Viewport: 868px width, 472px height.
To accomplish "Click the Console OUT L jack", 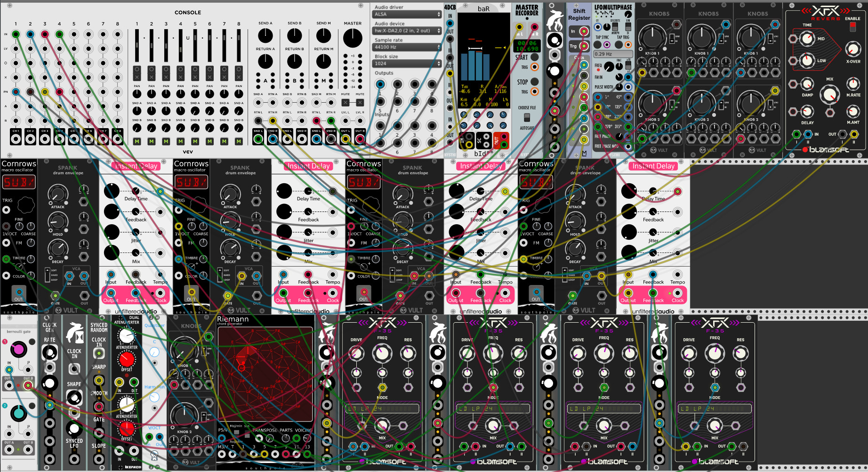I will [346, 138].
